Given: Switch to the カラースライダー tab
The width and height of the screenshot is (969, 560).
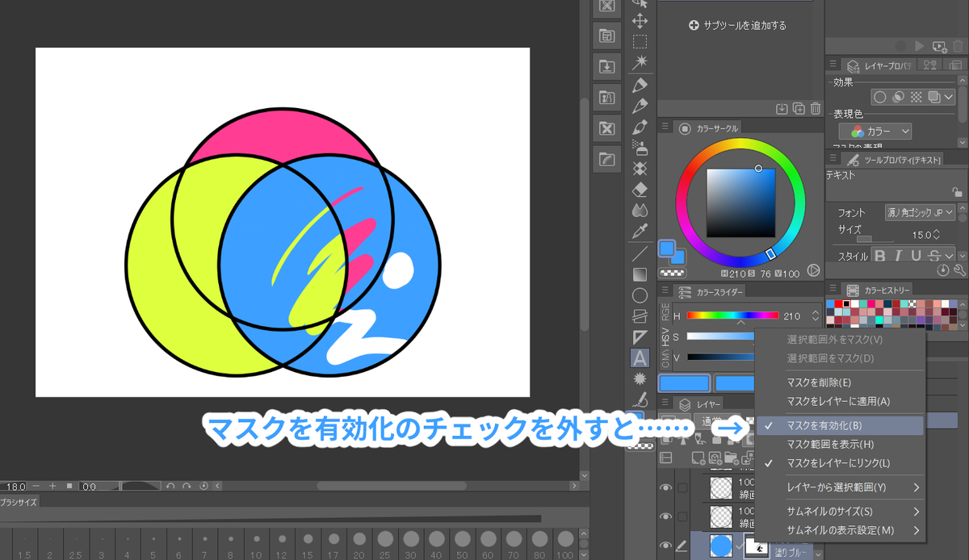Looking at the screenshot, I should pyautogui.click(x=711, y=291).
